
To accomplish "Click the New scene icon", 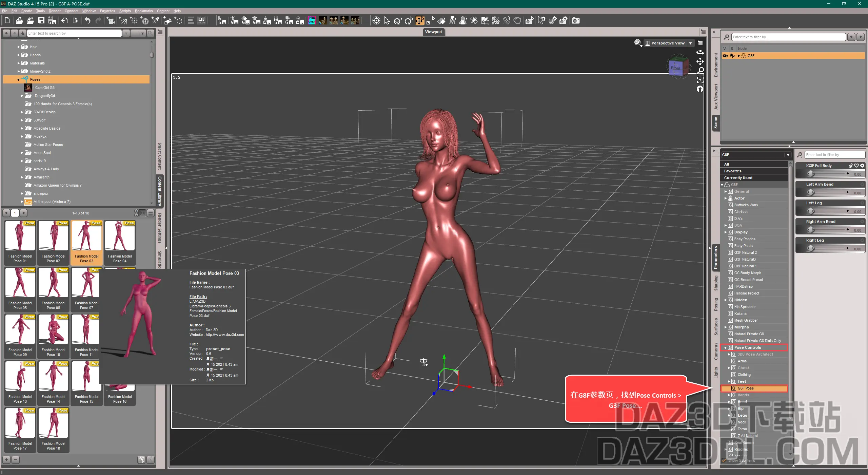I will [x=7, y=21].
